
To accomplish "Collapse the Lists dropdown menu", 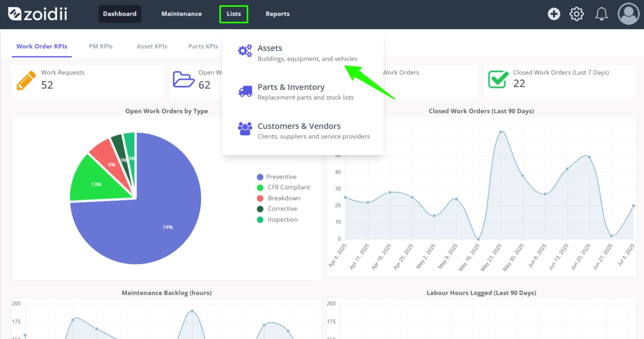I will point(234,14).
